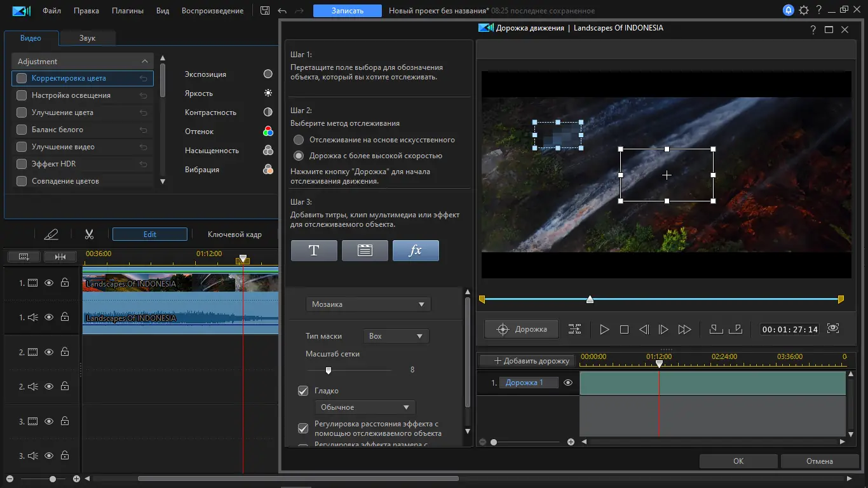Select the AI-based tracking radio option
This screenshot has height=488, width=868.
click(298, 140)
